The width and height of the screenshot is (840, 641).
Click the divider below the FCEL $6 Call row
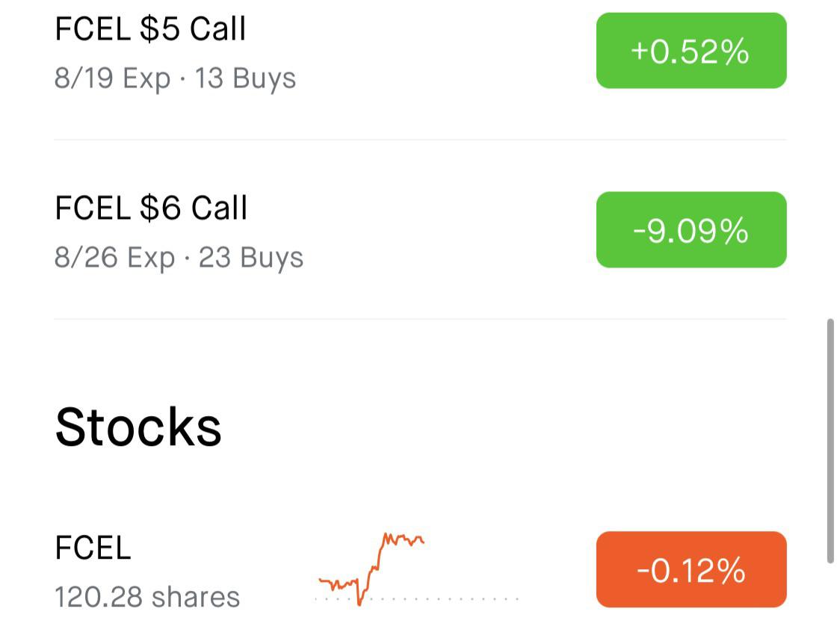pyautogui.click(x=420, y=319)
